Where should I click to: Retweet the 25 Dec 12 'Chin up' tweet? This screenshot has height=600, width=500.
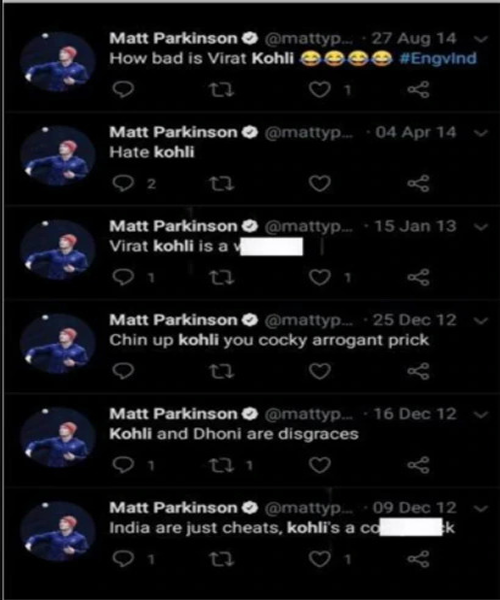[x=222, y=371]
